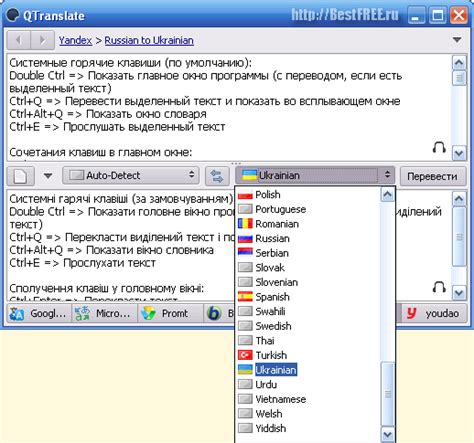474x443 pixels.
Task: Click the QTranslate title bar app icon
Action: click(x=13, y=15)
